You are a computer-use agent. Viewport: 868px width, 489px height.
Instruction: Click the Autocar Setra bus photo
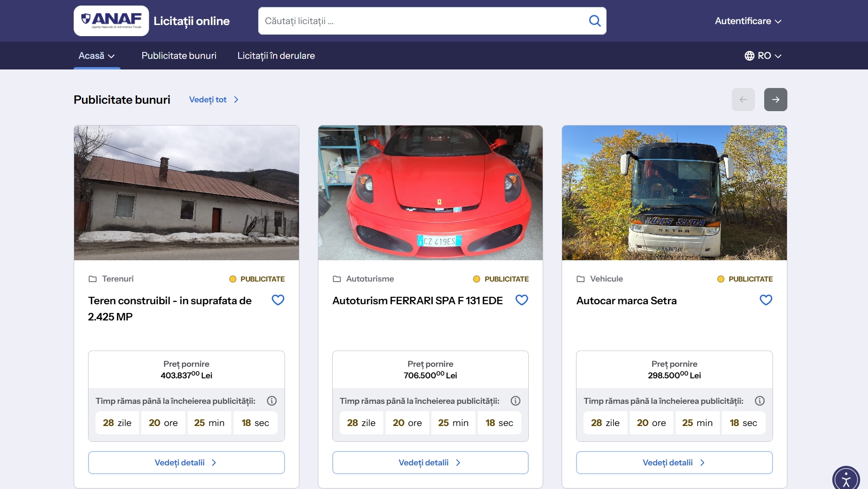point(674,193)
